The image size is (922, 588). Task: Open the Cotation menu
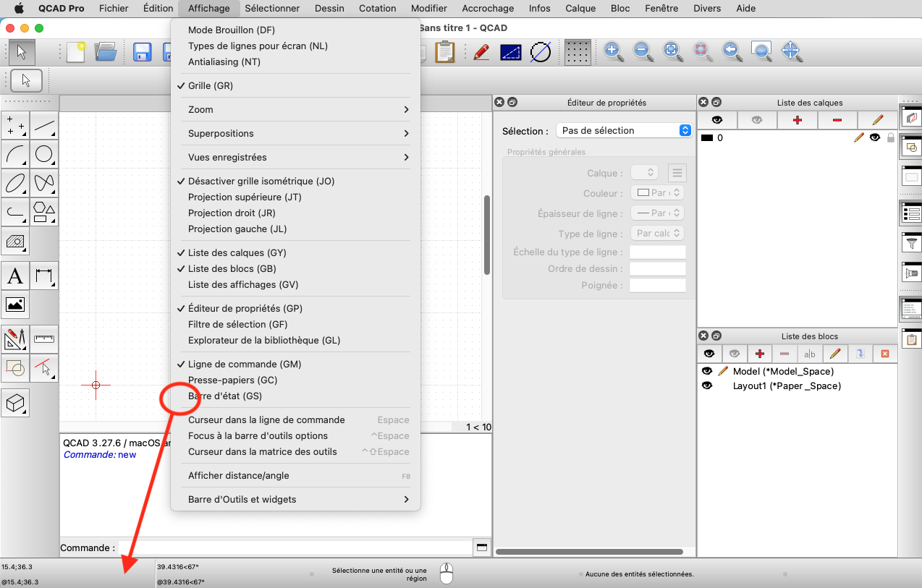377,8
